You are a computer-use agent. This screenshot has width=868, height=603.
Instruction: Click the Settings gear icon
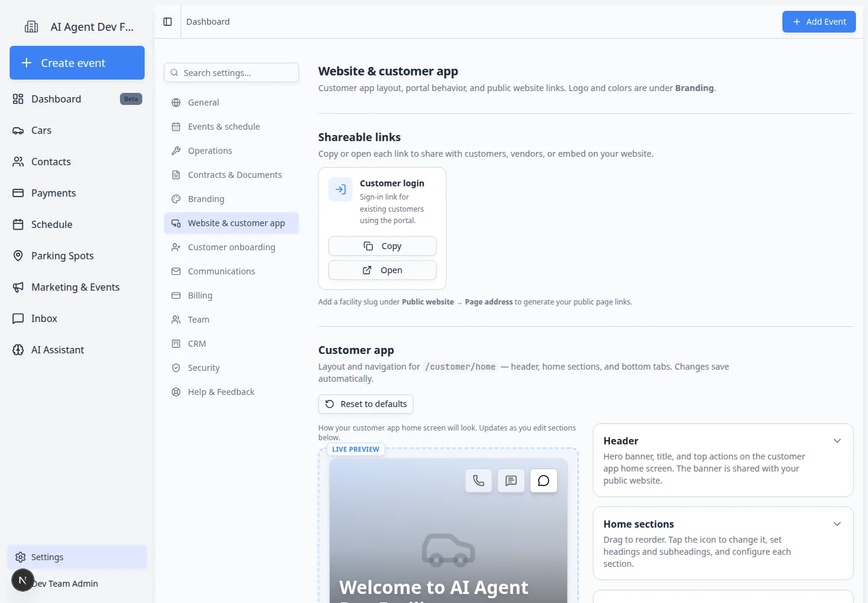[x=20, y=557]
